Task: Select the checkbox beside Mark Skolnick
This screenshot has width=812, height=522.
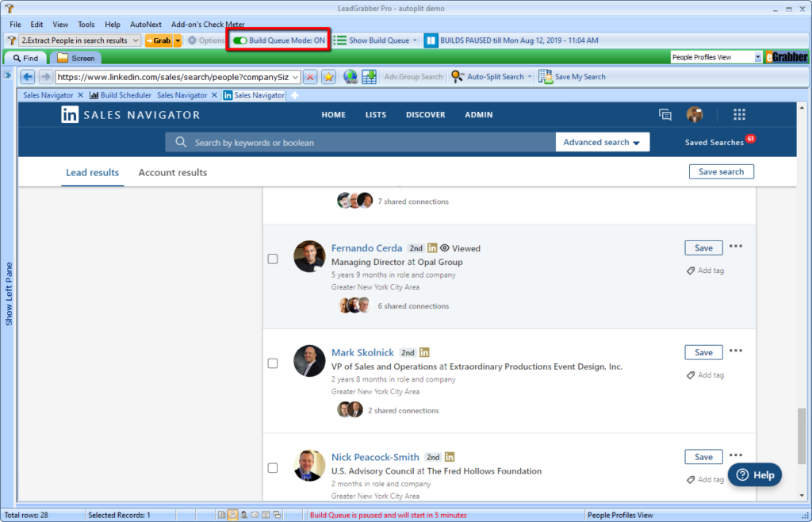Action: tap(273, 363)
